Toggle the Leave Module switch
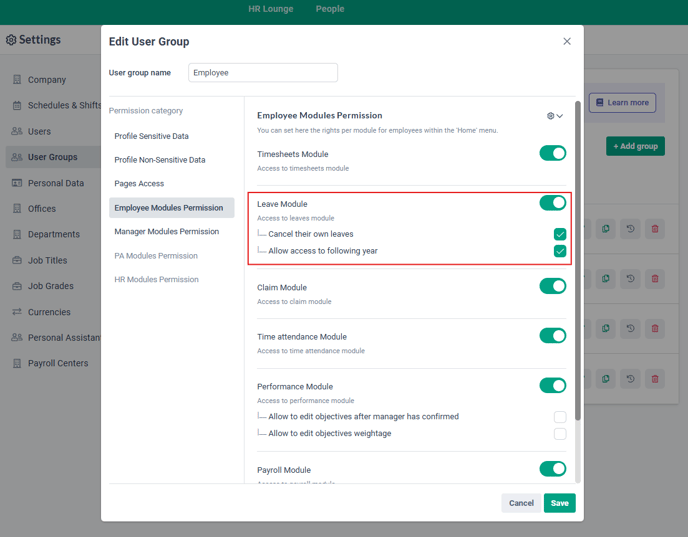688x537 pixels. [x=552, y=203]
